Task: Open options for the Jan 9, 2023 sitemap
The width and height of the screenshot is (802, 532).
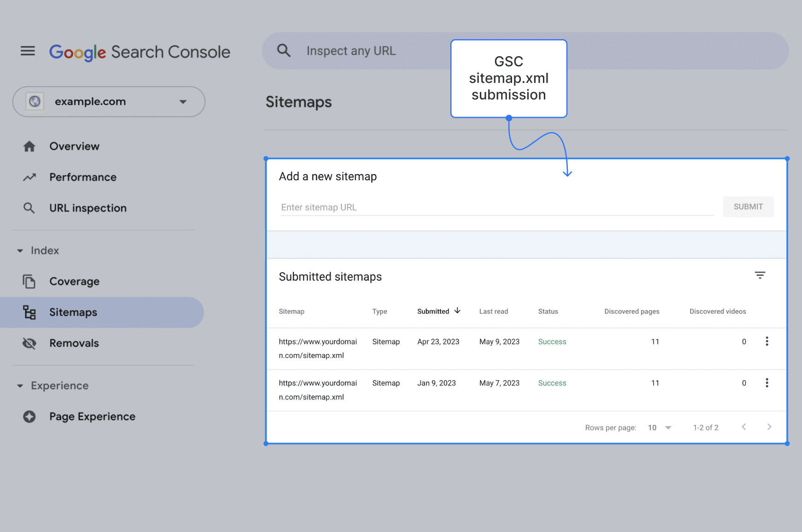Action: [767, 383]
